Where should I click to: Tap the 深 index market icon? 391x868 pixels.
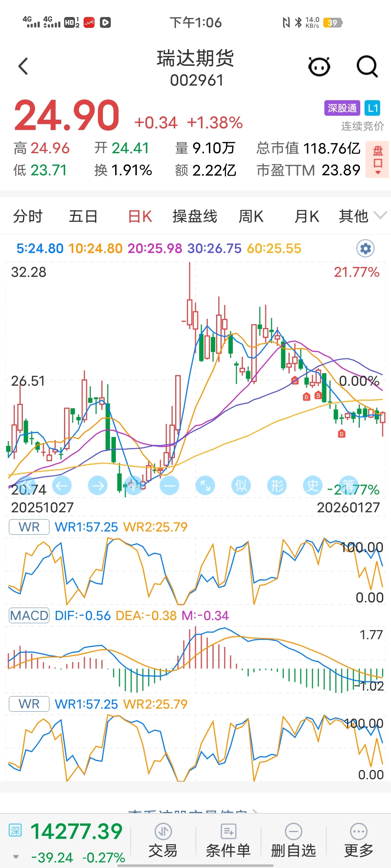coord(15,830)
